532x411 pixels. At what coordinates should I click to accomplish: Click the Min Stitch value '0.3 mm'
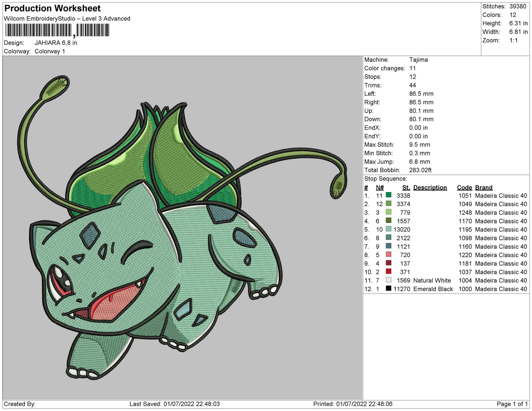coord(420,153)
